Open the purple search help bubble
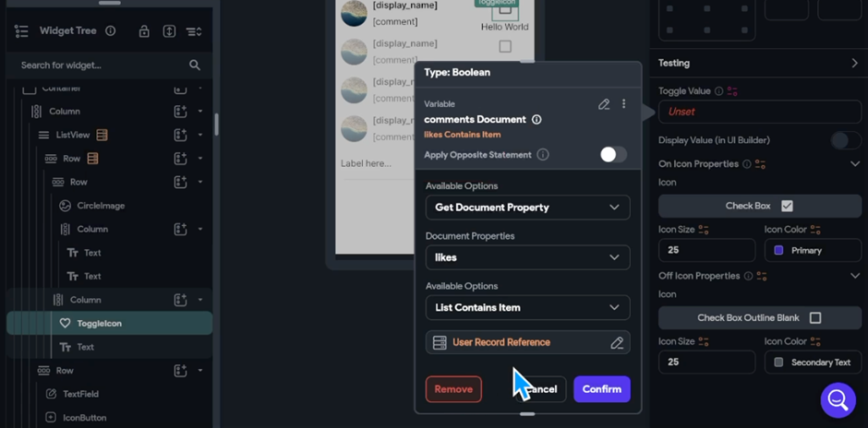This screenshot has width=868, height=428. 838,399
